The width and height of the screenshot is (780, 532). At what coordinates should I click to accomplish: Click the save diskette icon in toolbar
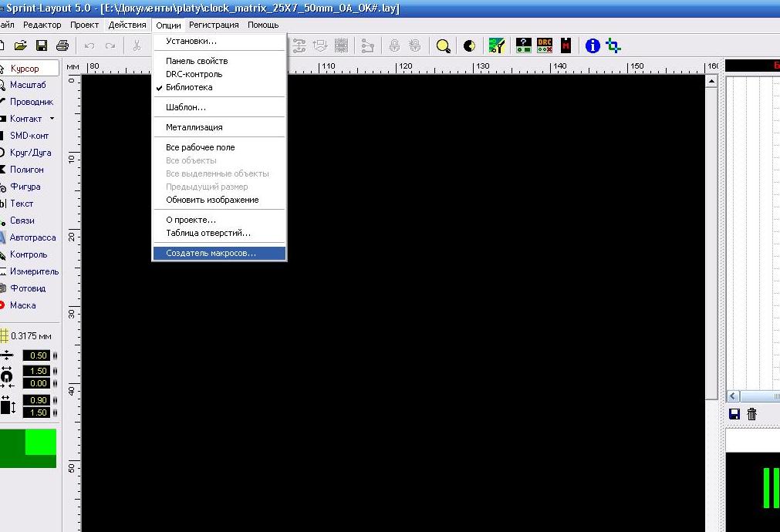pyautogui.click(x=42, y=46)
